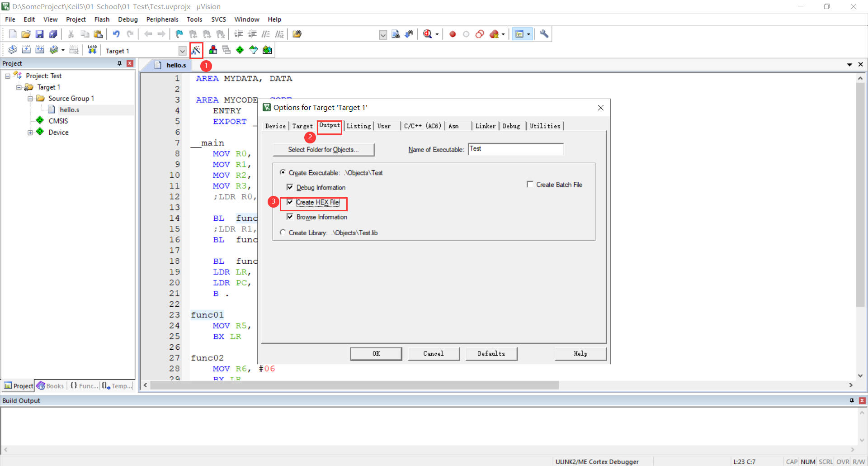Select the Create Library radio button
This screenshot has height=466, width=868.
tap(283, 232)
